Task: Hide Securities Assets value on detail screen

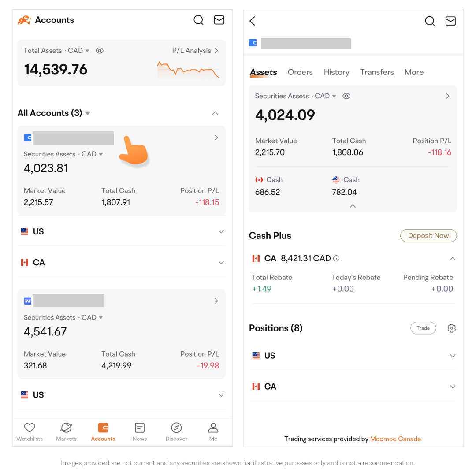Action: 346,96
